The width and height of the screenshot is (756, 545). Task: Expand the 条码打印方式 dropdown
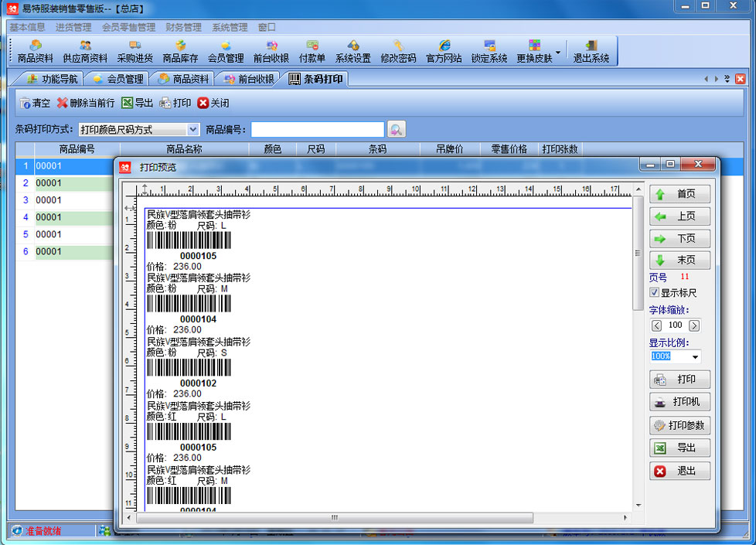coord(193,130)
